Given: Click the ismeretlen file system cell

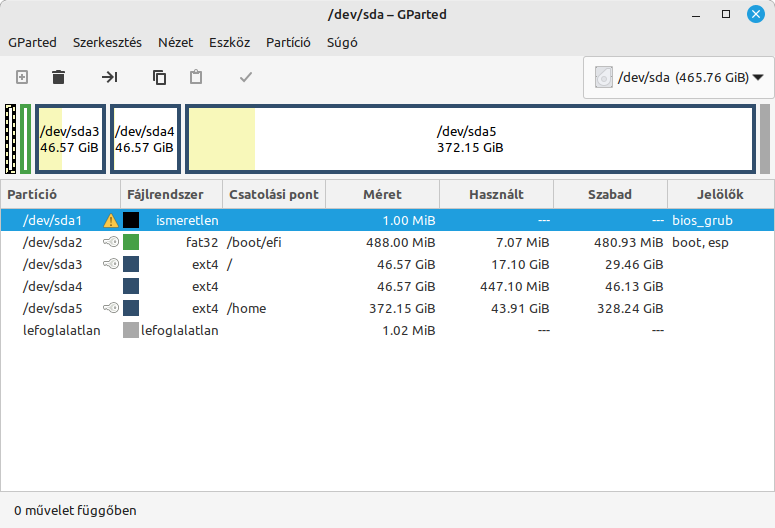Looking at the screenshot, I should coord(187,220).
